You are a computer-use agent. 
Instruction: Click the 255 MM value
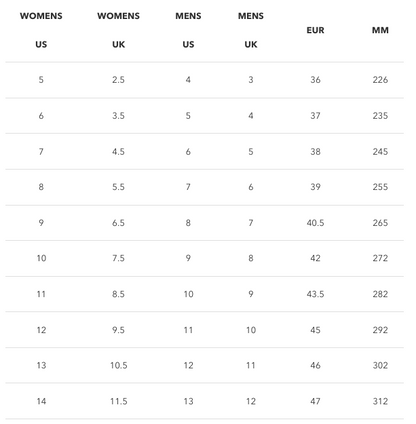coord(380,187)
